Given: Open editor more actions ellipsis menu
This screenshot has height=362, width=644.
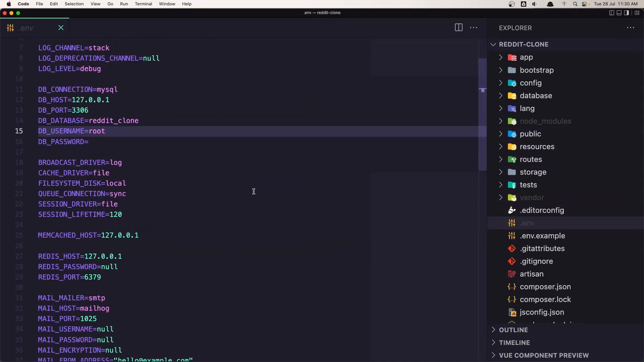Looking at the screenshot, I should [x=474, y=28].
